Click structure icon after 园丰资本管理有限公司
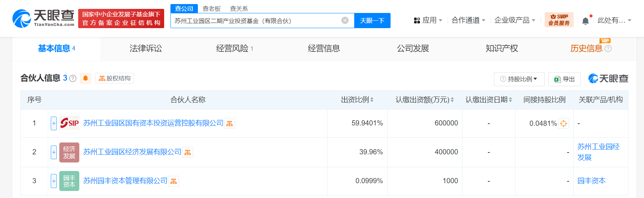644x198 pixels. (x=174, y=181)
